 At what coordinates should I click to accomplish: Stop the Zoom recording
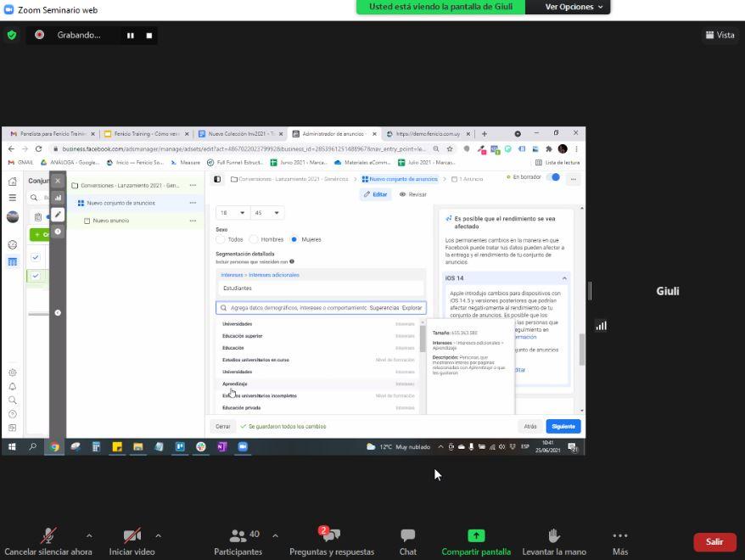pyautogui.click(x=149, y=36)
